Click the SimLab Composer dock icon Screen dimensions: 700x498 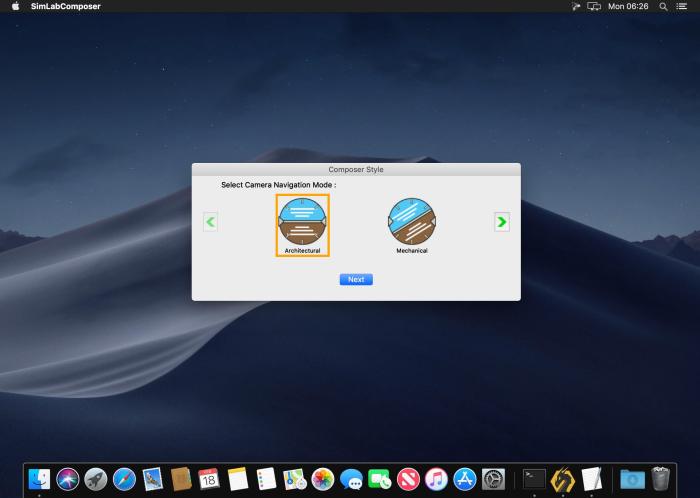pyautogui.click(x=563, y=479)
